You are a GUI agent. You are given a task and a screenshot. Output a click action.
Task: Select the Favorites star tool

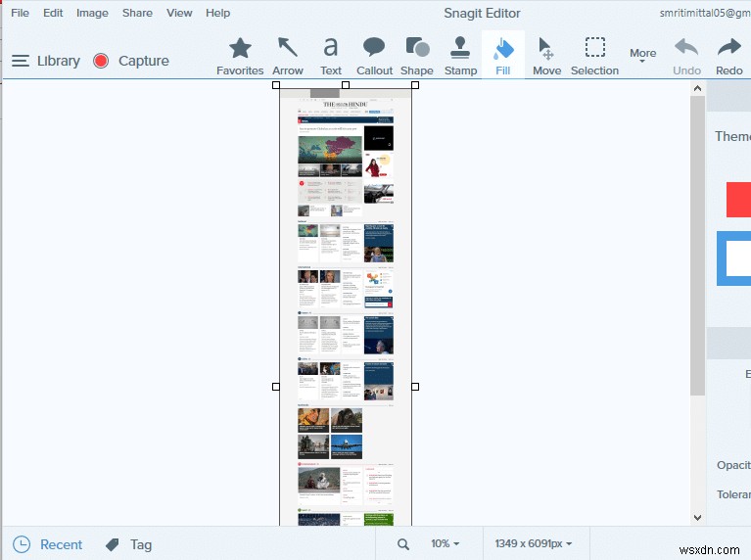pos(240,56)
